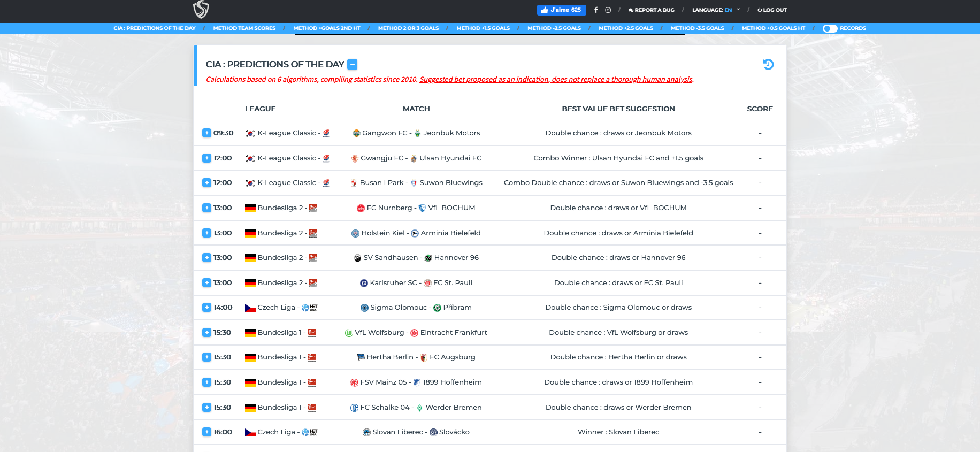980x452 pixels.
Task: Click Hertha Berlin flag crest
Action: click(361, 357)
